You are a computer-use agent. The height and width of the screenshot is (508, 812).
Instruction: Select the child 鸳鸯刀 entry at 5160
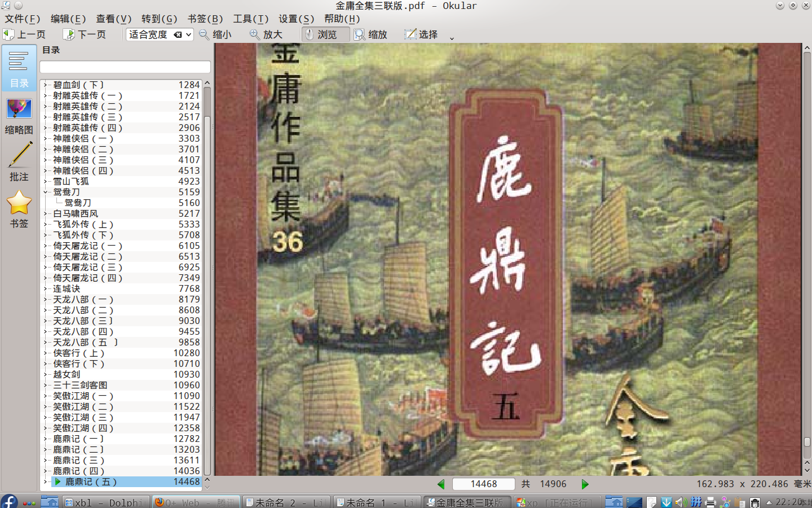pos(78,203)
